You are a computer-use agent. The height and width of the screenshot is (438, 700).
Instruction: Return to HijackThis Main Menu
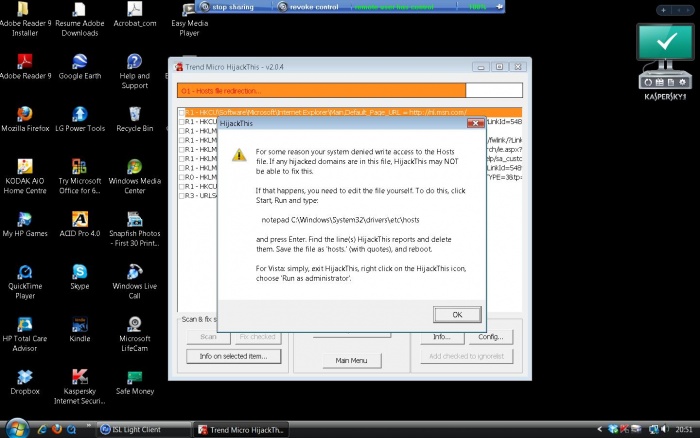(x=352, y=360)
